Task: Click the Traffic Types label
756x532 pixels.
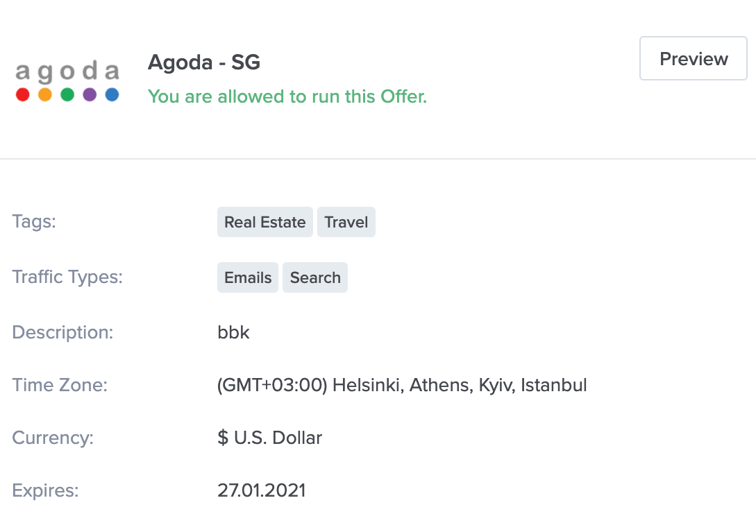Action: click(67, 277)
